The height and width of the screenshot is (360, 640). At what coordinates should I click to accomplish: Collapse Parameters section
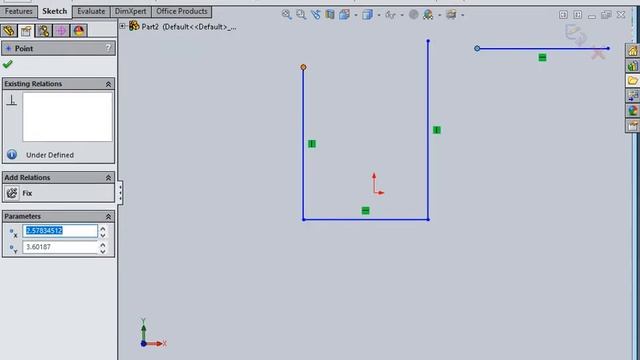[108, 216]
